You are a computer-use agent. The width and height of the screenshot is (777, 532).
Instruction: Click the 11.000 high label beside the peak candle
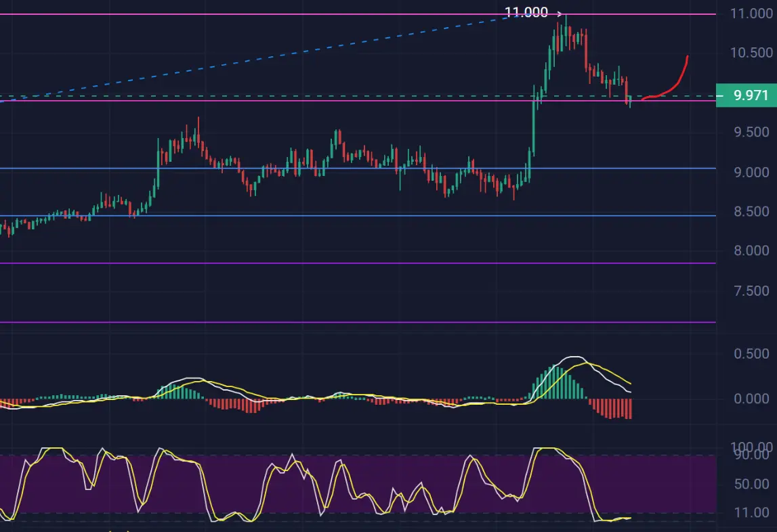(526, 12)
